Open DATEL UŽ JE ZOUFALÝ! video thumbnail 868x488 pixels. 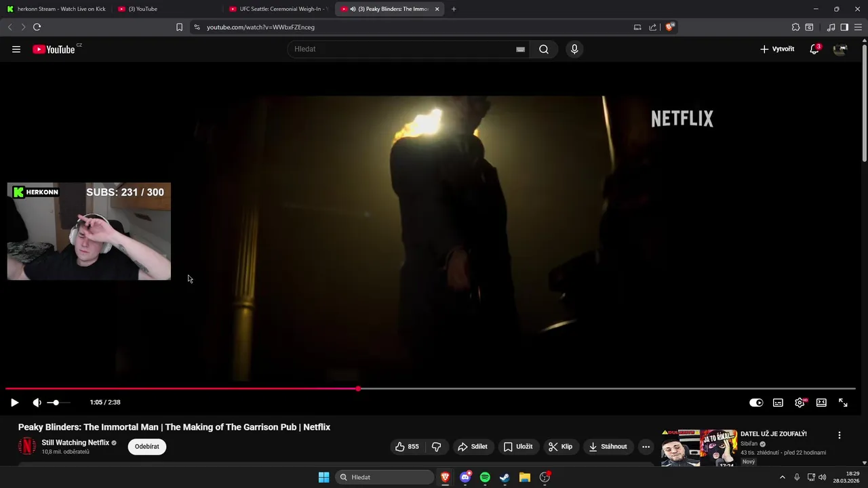(699, 447)
